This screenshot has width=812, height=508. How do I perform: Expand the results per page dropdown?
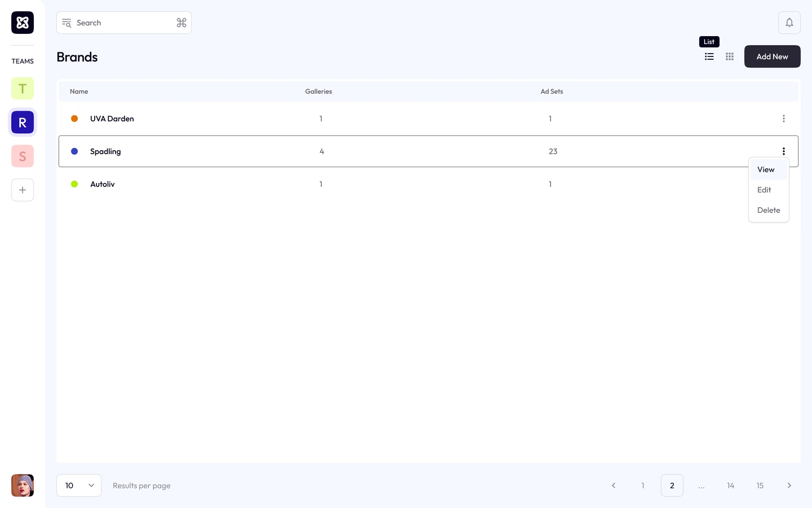click(79, 485)
